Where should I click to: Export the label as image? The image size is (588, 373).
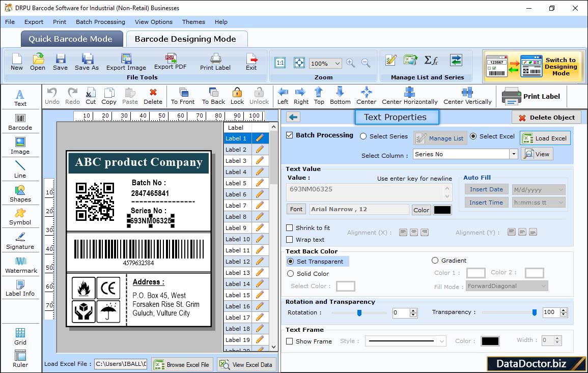tap(126, 62)
